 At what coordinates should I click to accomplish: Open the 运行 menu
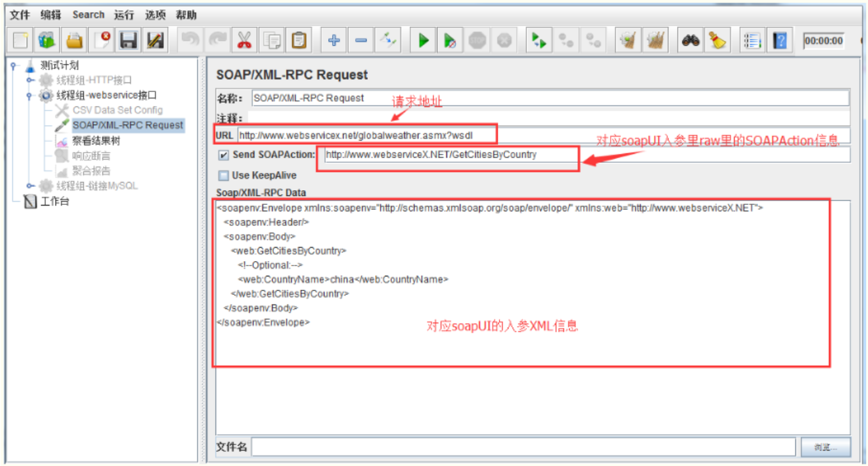click(125, 15)
